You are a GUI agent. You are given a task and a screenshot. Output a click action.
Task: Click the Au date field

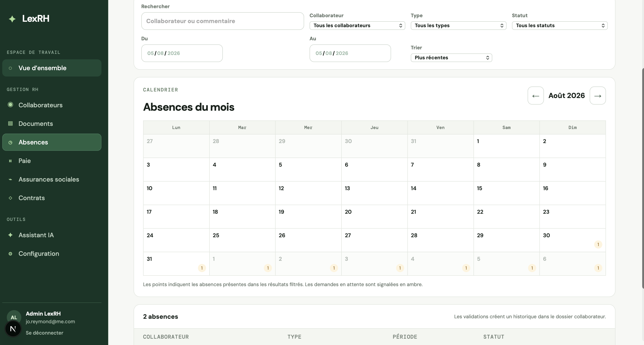coord(350,53)
